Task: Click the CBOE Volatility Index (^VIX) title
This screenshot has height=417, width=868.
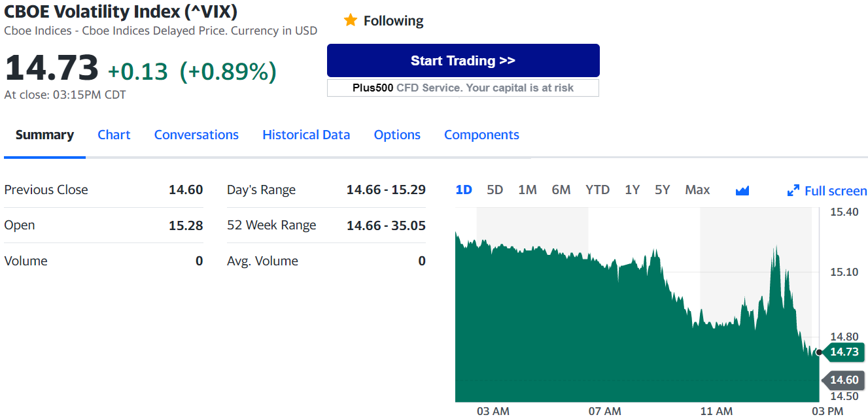Action: 121,11
